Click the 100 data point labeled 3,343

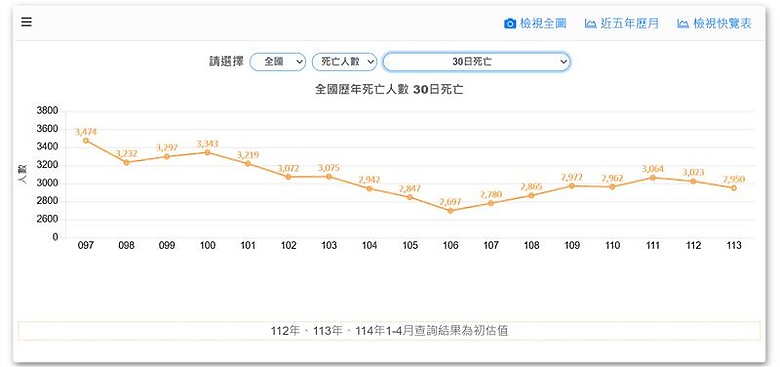207,152
